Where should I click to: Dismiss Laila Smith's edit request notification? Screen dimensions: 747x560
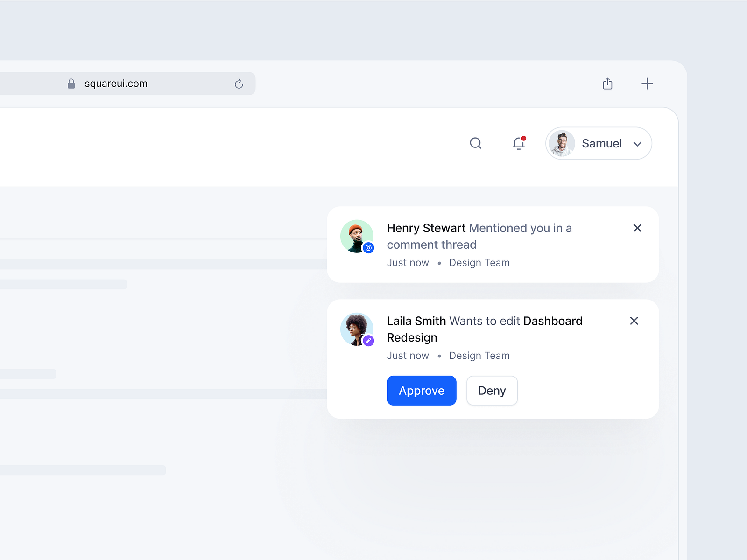[x=634, y=321]
